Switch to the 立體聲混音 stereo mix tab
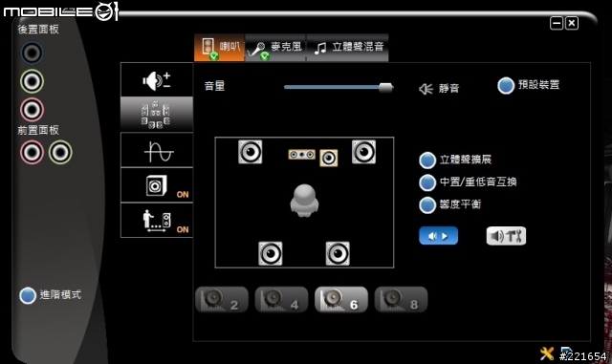The image size is (612, 364). tap(348, 48)
